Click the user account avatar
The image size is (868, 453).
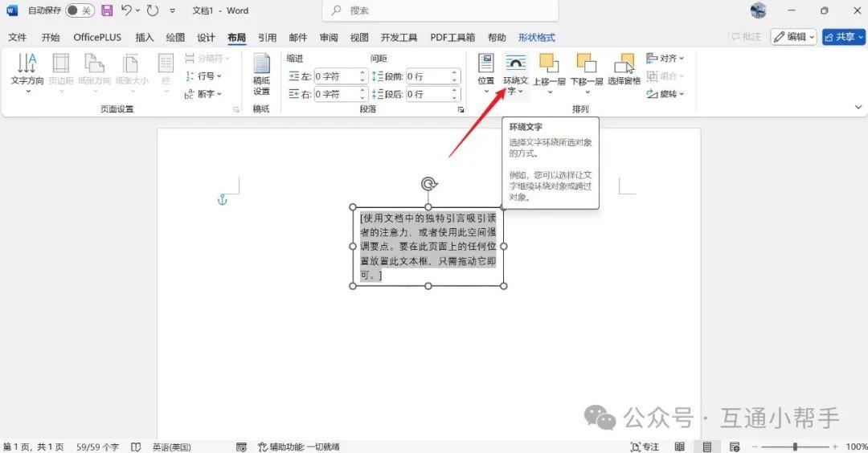click(759, 10)
